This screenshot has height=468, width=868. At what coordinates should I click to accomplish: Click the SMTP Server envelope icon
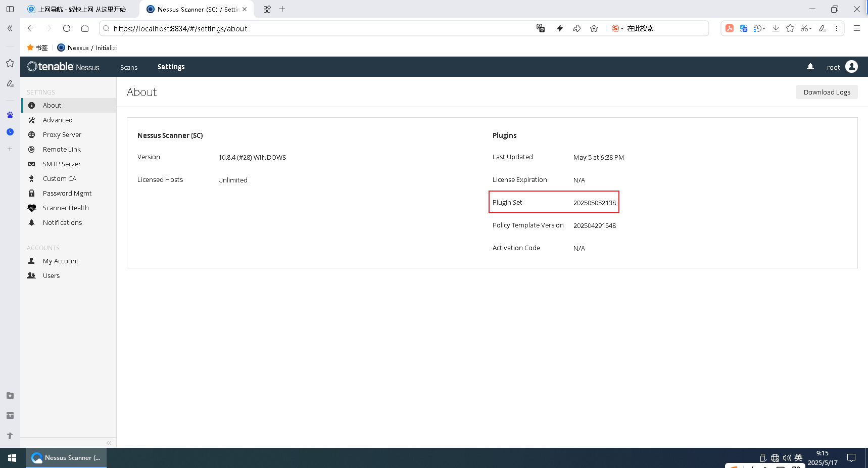[32, 164]
